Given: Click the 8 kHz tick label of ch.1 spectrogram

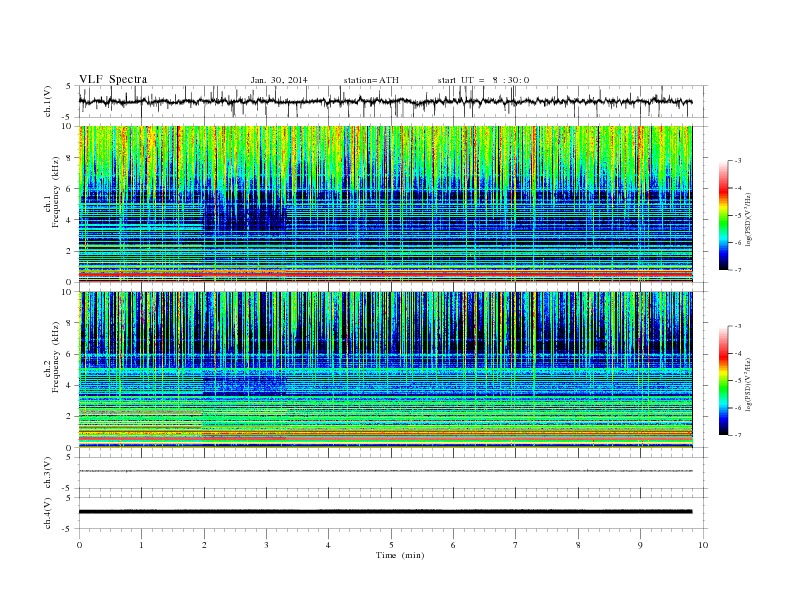Looking at the screenshot, I should pyautogui.click(x=69, y=158).
